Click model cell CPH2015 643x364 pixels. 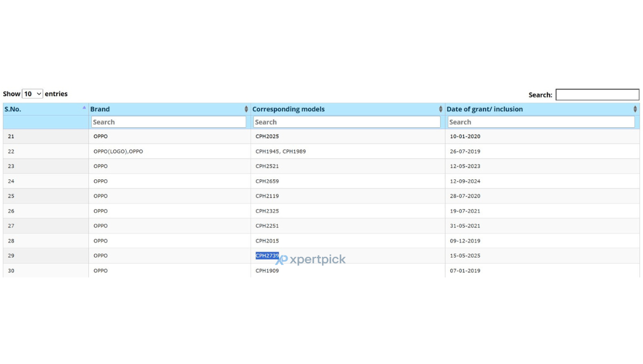tap(348, 241)
